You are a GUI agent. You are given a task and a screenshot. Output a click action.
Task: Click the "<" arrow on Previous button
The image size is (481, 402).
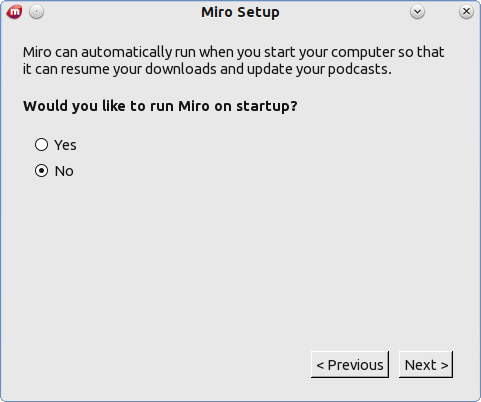coord(320,365)
